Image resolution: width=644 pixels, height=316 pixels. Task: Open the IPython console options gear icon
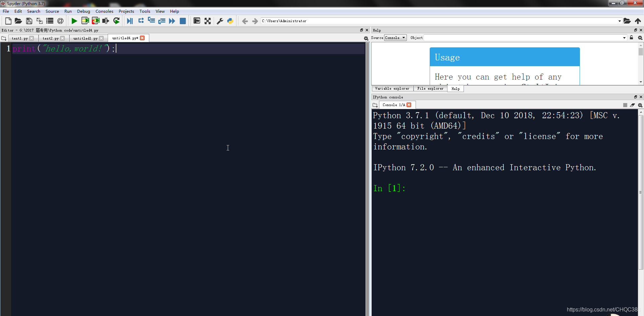tap(640, 105)
